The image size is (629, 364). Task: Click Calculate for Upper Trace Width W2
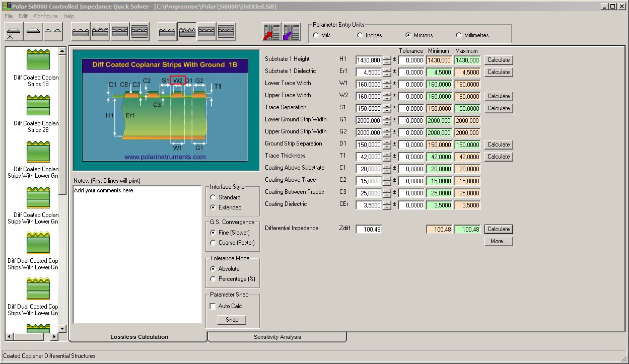coord(499,96)
